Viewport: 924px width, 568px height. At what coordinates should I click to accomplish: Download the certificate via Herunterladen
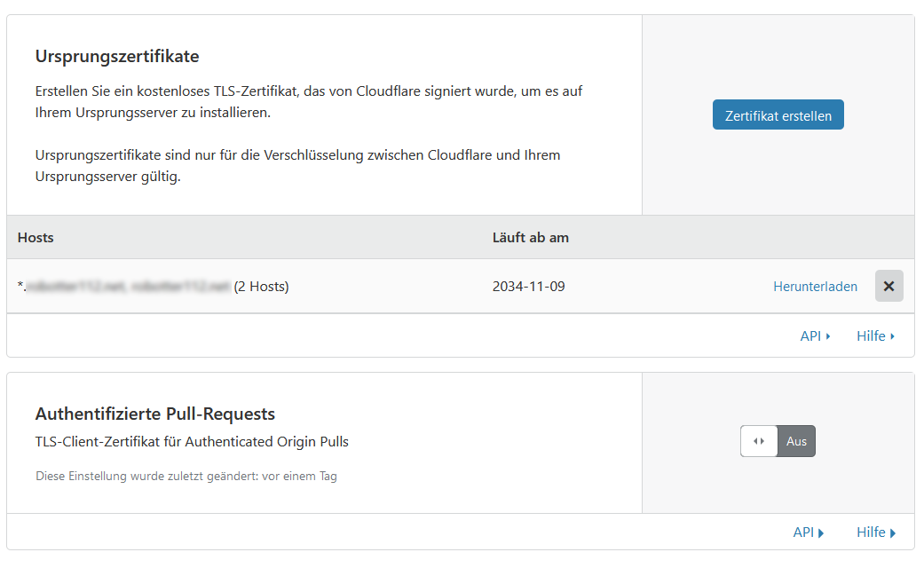point(815,287)
